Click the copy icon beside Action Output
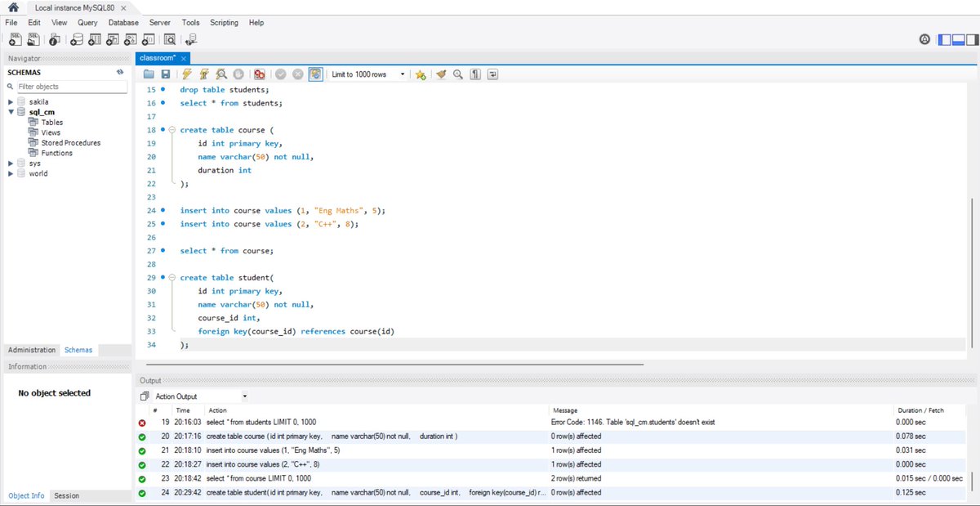 pos(145,396)
